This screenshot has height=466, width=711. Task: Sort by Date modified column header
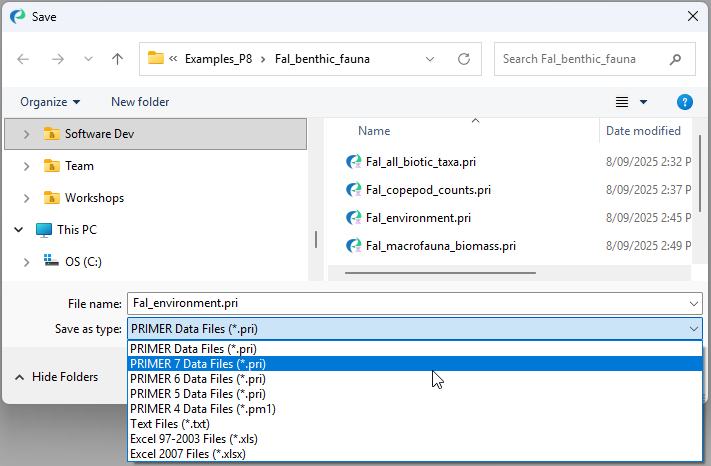(642, 131)
